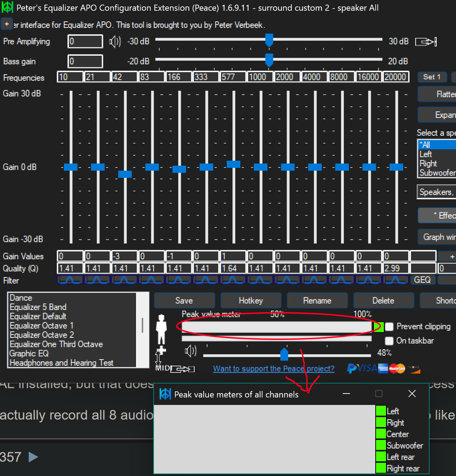The image size is (456, 476).
Task: Expand the interface using the top-left plus button
Action: point(7,24)
